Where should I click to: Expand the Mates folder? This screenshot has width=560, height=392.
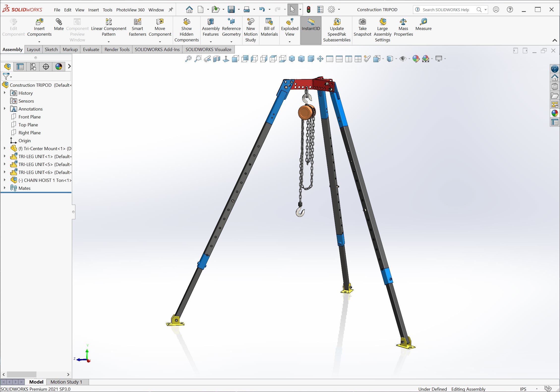(5, 188)
